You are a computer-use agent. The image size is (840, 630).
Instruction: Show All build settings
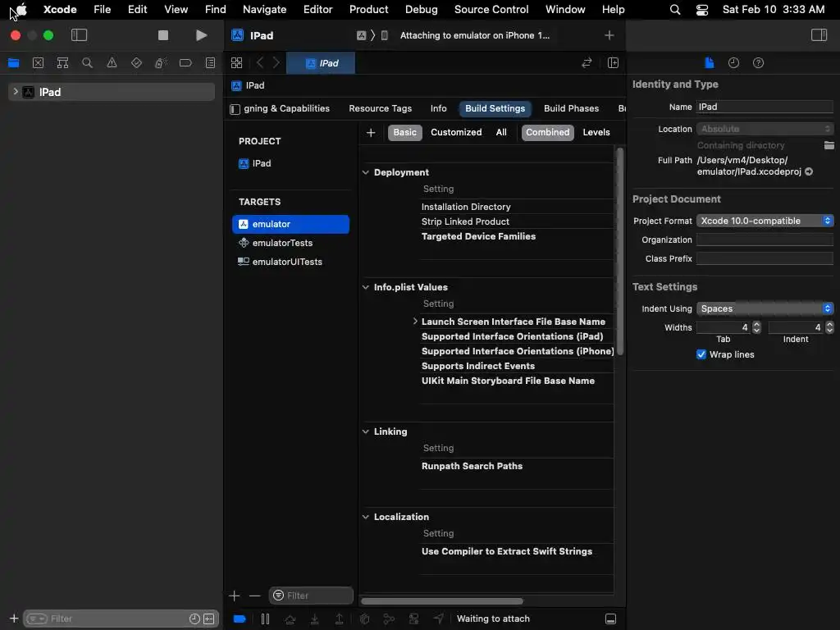coord(501,132)
